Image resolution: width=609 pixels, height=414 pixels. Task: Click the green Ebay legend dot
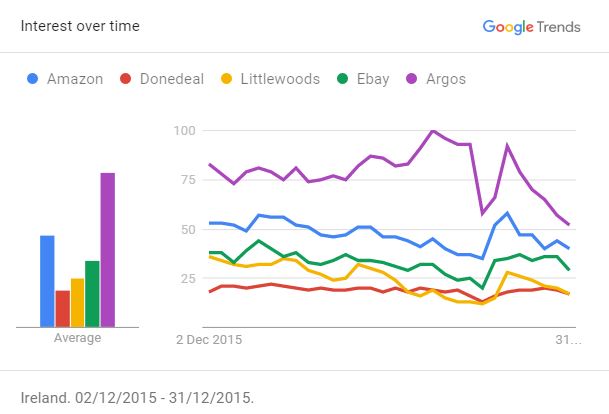(x=342, y=79)
